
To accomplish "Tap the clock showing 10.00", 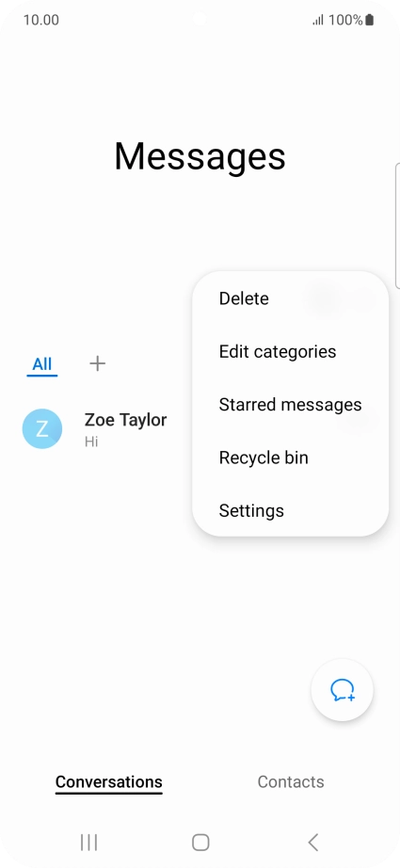I will coord(40,21).
